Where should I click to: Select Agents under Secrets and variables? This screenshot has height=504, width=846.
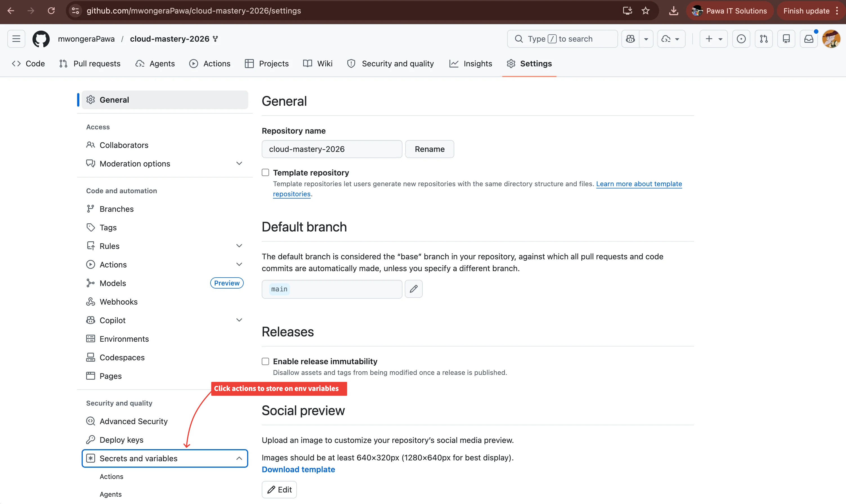110,494
